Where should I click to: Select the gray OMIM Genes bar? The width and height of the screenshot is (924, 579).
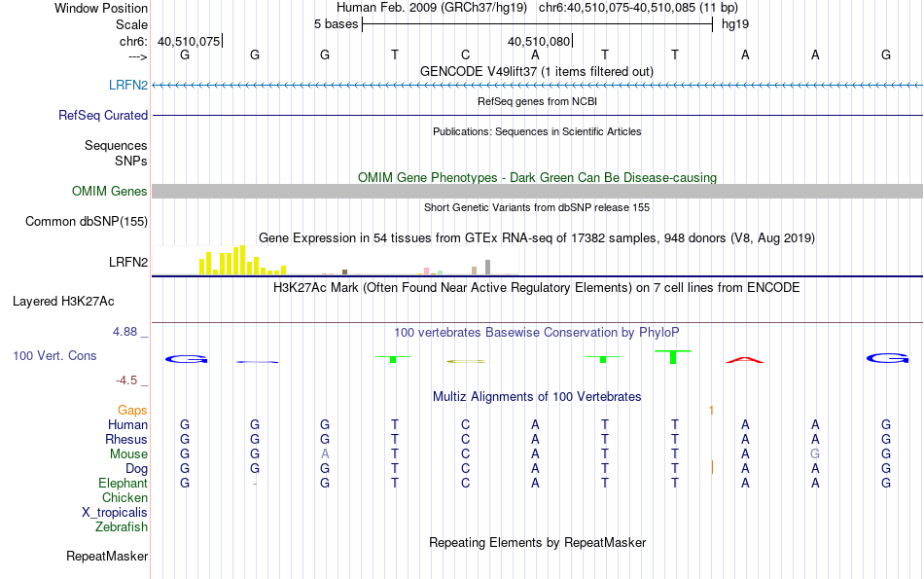pyautogui.click(x=537, y=191)
